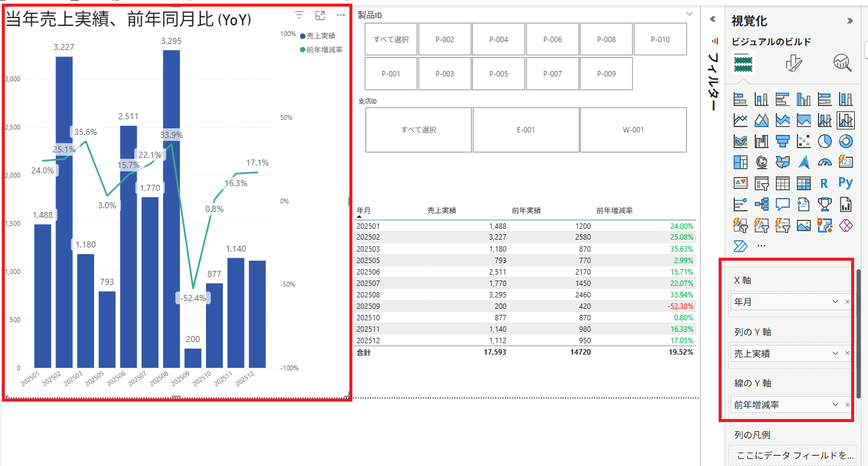The width and height of the screenshot is (868, 466).
Task: Open the Analytics magnifier tab
Action: point(842,63)
